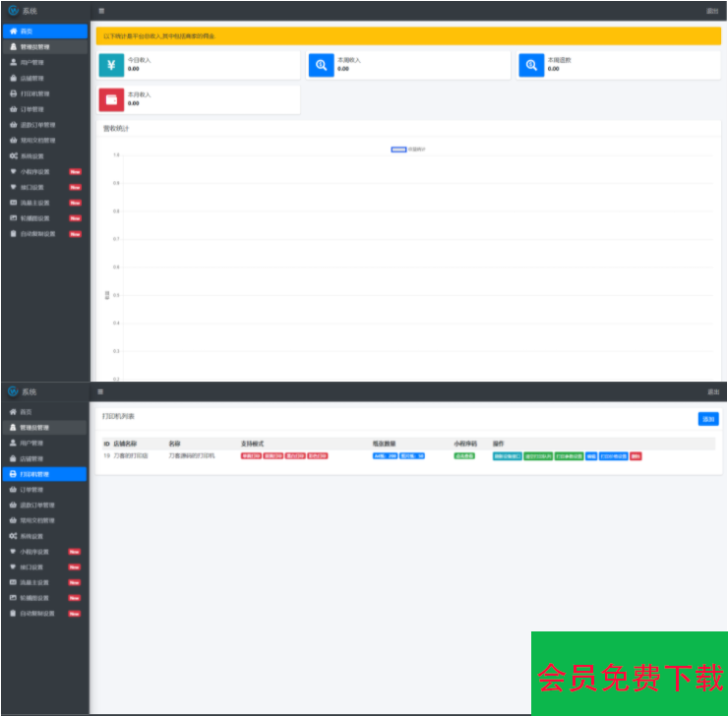Toggle the revenue chart legend series
The height and width of the screenshot is (716, 728).
409,149
